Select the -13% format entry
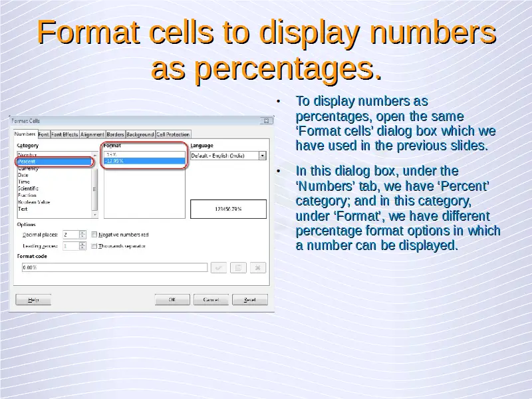The image size is (532, 399). (144, 154)
